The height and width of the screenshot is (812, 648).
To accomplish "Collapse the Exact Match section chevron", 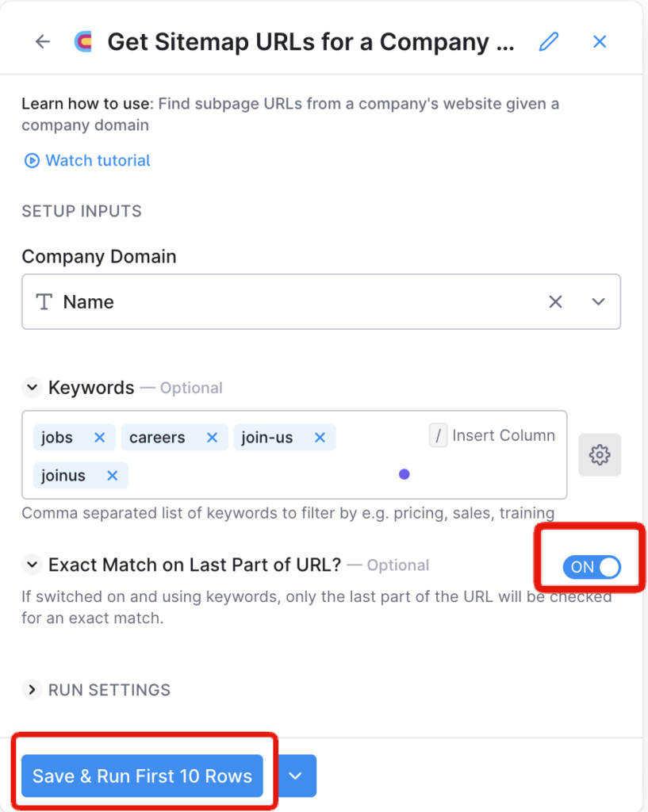I will (32, 565).
